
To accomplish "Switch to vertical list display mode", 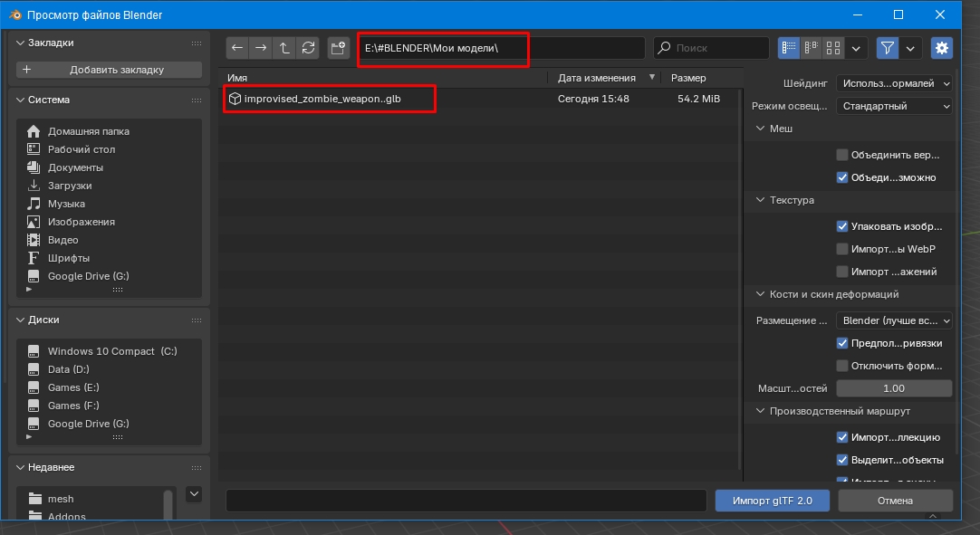I will (789, 47).
